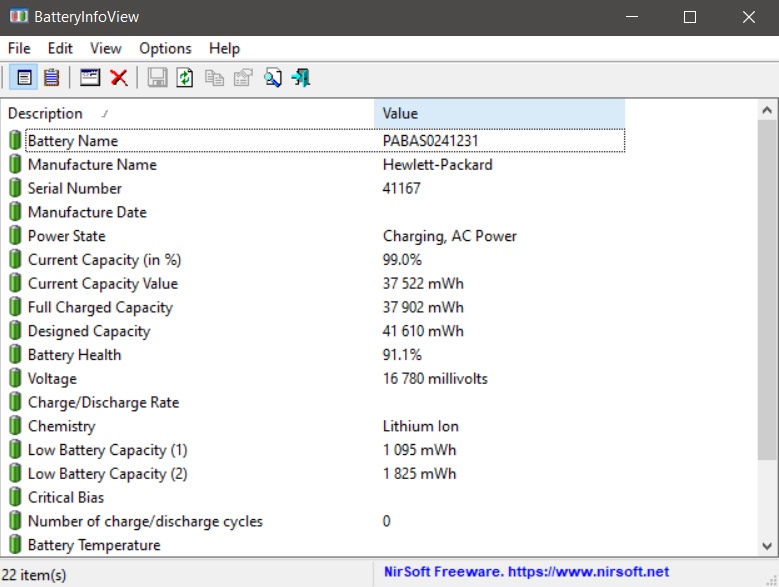Select the battery information view icon
This screenshot has height=587, width=779.
(x=24, y=77)
